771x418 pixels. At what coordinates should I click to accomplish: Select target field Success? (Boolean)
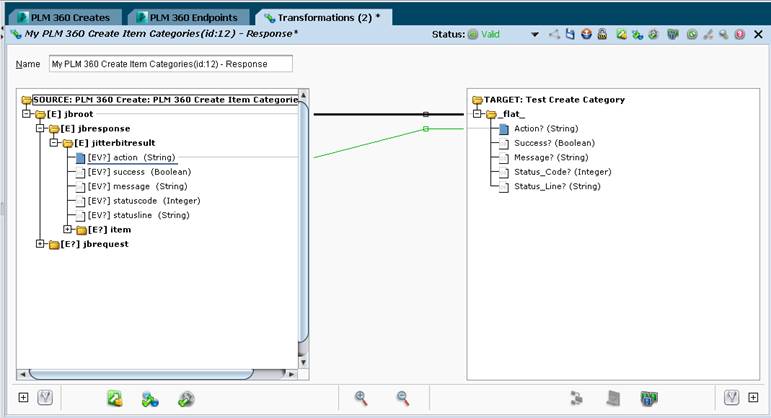point(554,143)
